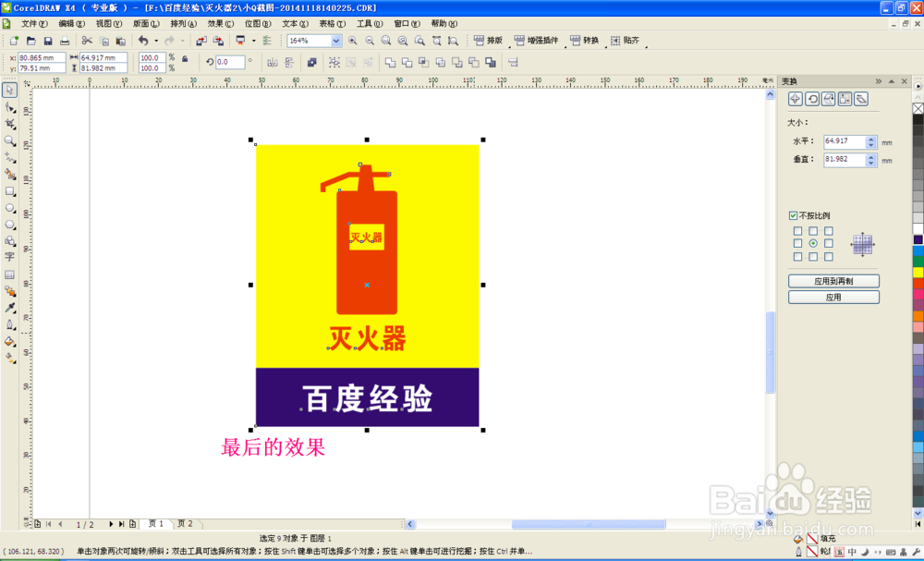Open the 效果 menu
This screenshot has height=561, width=924.
point(218,23)
